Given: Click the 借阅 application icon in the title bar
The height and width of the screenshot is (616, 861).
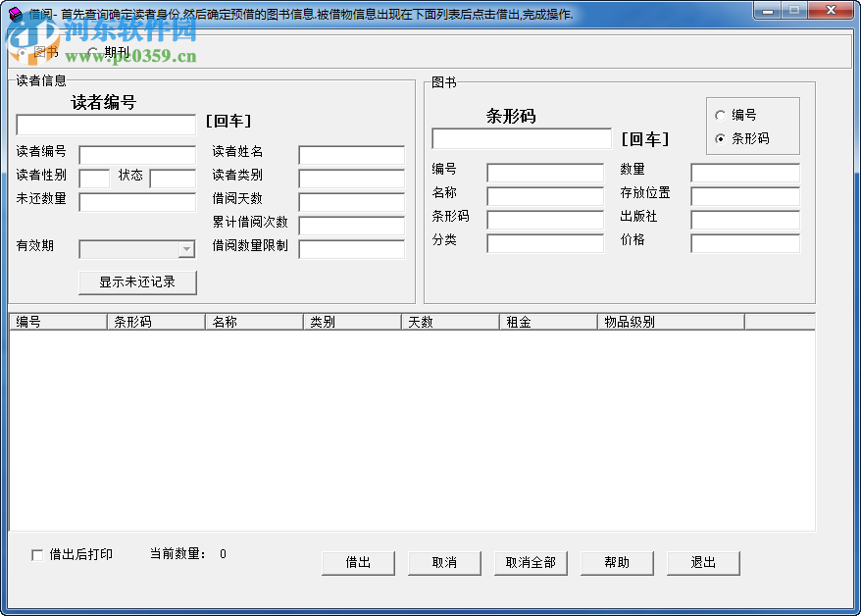Looking at the screenshot, I should [13, 13].
